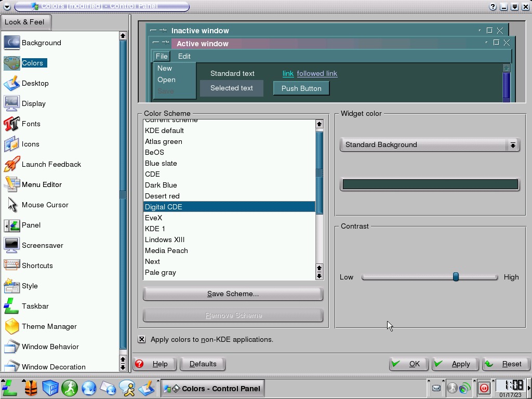Click the dark green widget color swatch

tap(430, 184)
